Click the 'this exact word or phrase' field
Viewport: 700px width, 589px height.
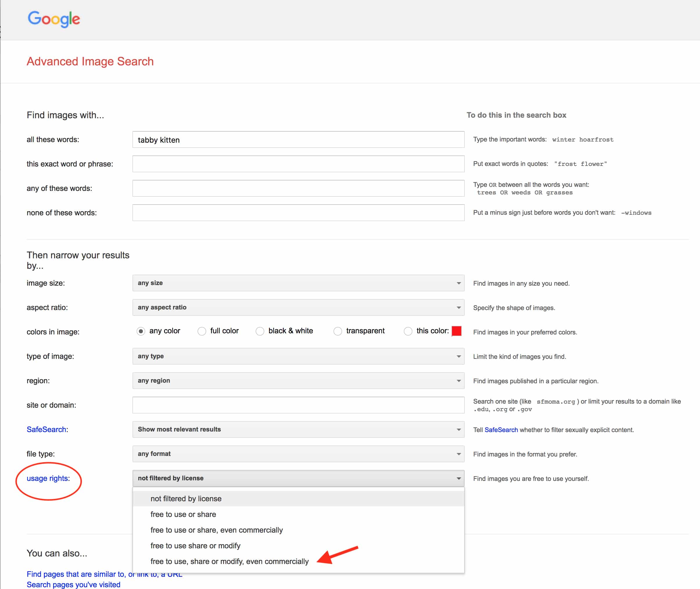click(298, 164)
